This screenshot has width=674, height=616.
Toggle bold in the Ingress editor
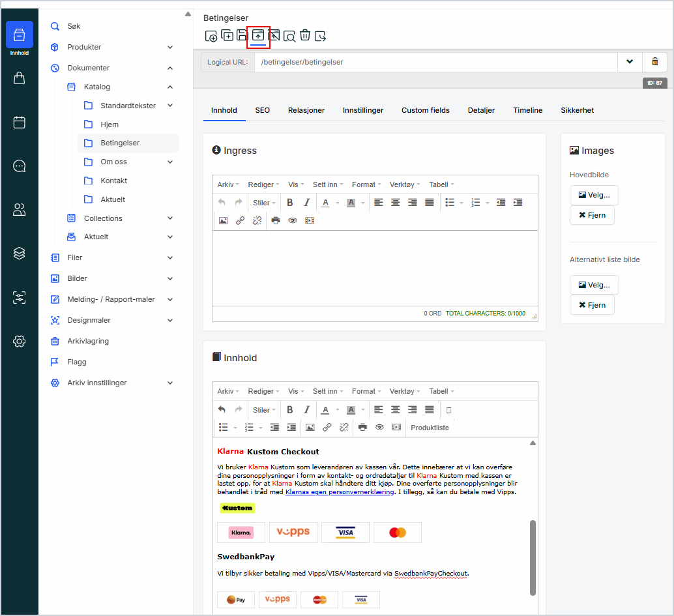coord(290,203)
